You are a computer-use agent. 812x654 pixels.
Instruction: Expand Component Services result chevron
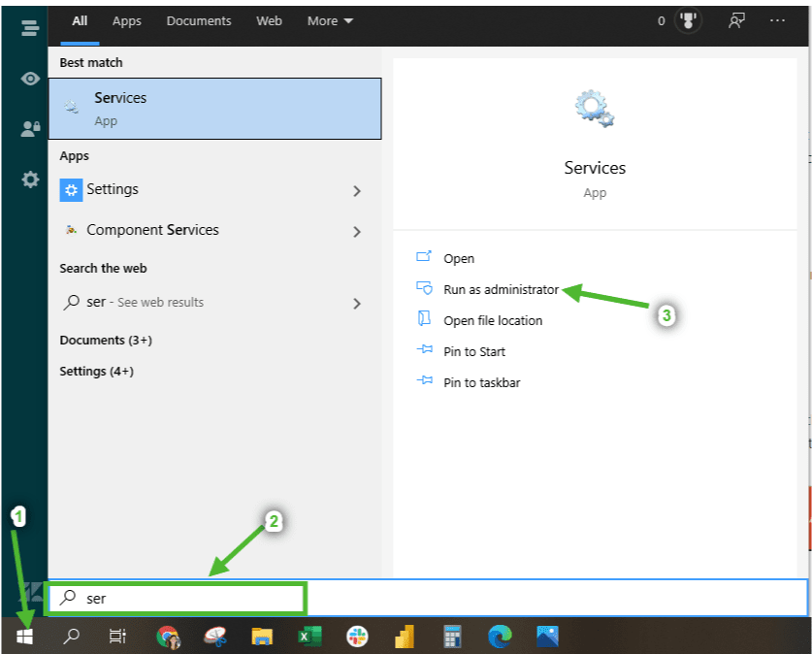[357, 232]
